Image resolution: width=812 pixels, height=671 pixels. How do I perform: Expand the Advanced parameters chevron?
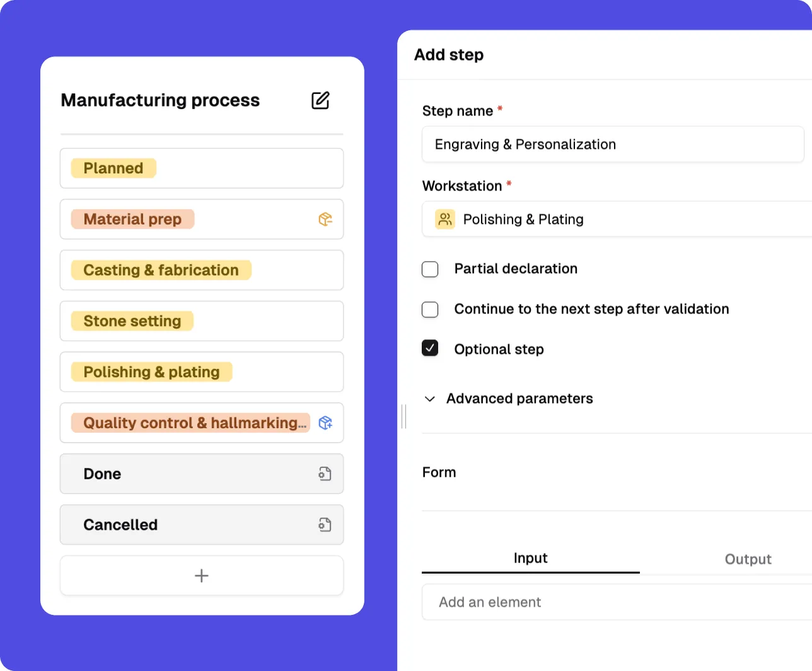(x=430, y=399)
